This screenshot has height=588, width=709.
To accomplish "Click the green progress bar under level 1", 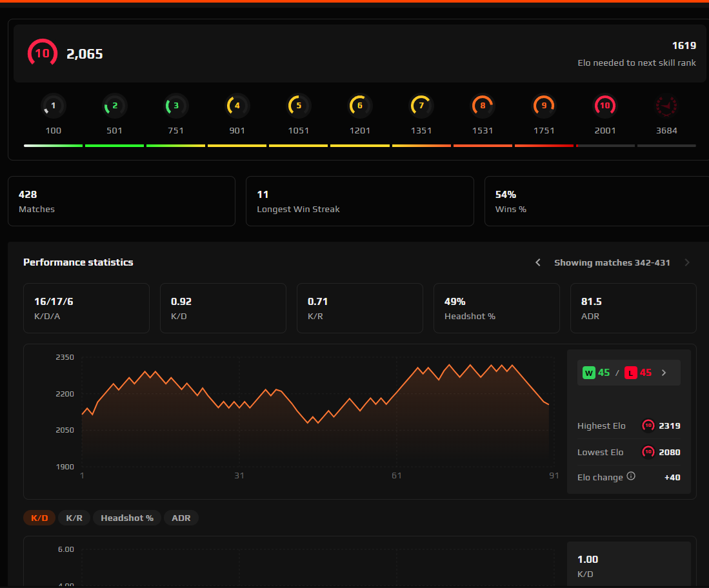I will (x=53, y=146).
